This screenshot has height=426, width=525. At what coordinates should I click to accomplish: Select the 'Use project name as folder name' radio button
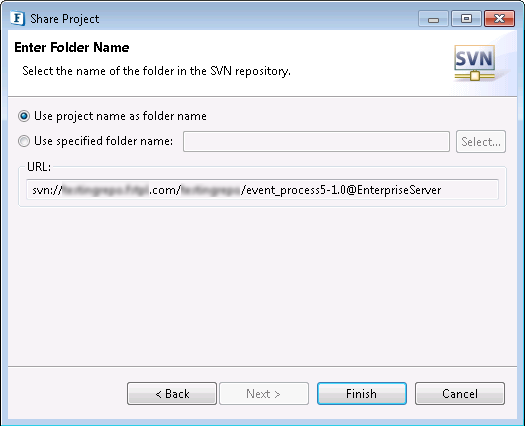[x=24, y=116]
